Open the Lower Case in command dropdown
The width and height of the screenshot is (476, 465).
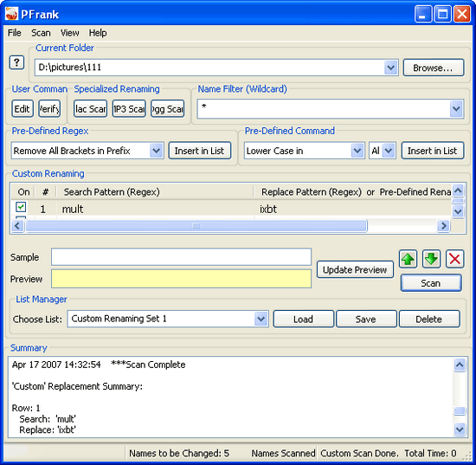[x=357, y=151]
